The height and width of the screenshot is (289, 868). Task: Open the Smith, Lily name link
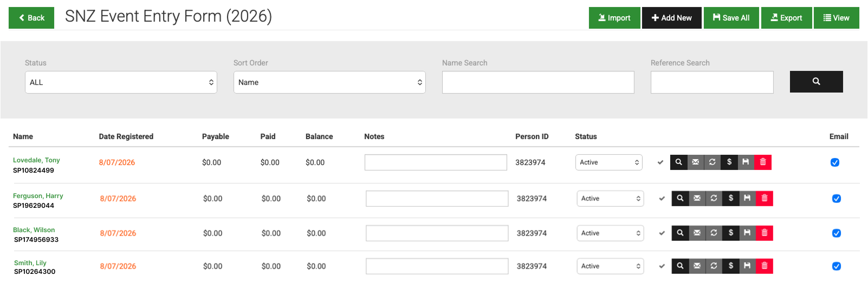pos(30,263)
